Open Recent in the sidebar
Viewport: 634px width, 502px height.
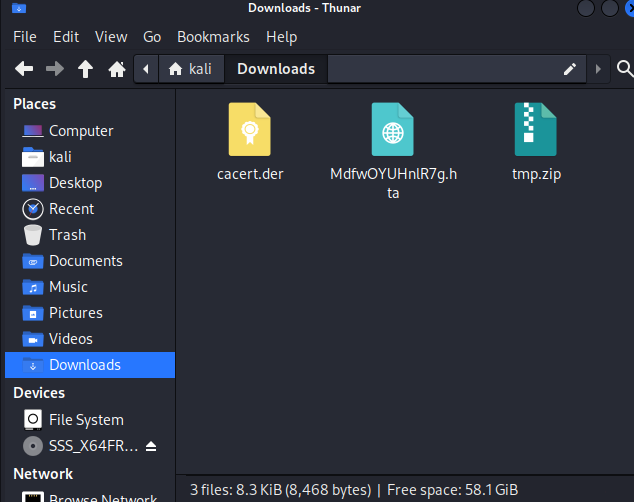pos(90,209)
